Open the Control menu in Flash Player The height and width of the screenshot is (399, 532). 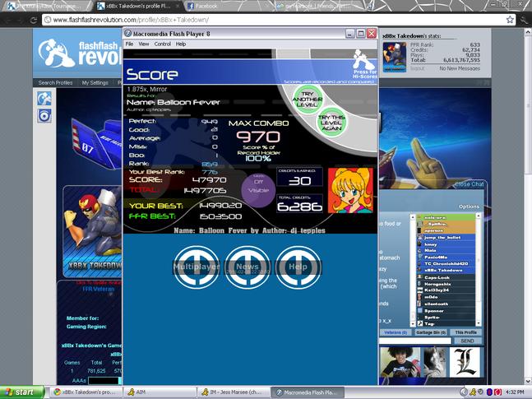pyautogui.click(x=163, y=44)
